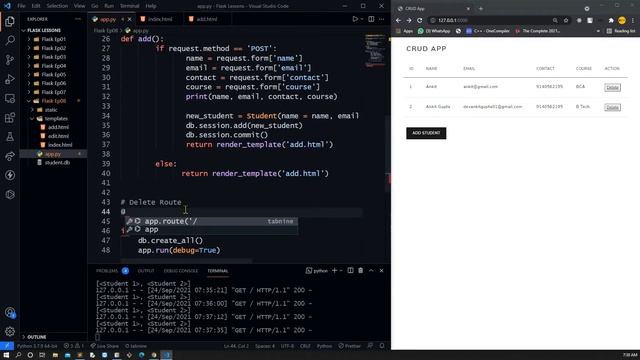
Task: Close the terminal panel
Action: click(382, 270)
